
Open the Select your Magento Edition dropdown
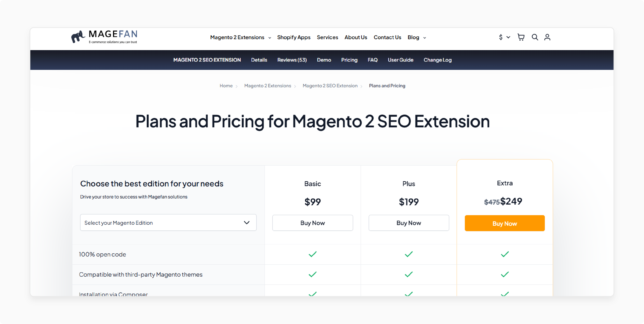[x=168, y=223]
